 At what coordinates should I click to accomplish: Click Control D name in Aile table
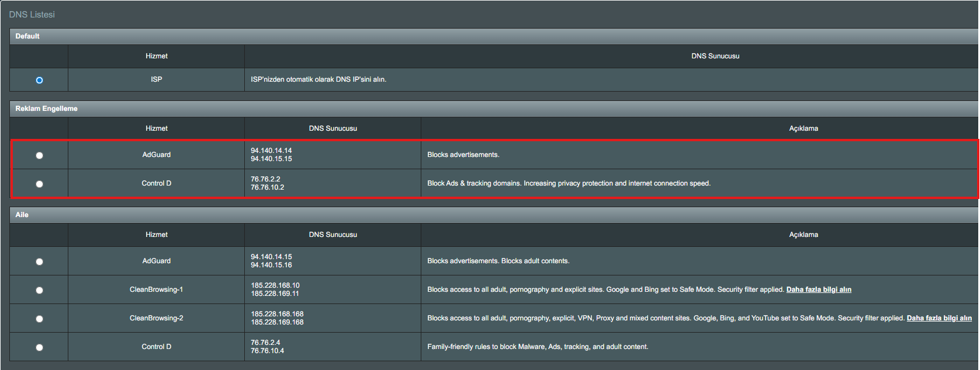coord(157,347)
